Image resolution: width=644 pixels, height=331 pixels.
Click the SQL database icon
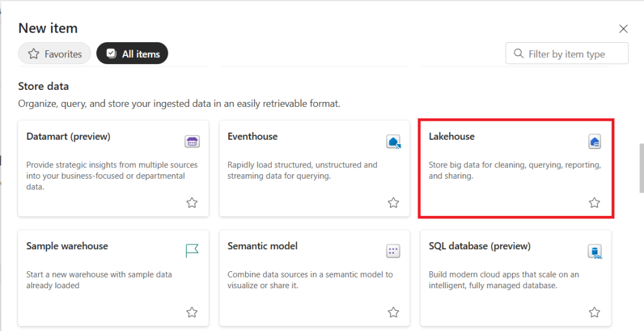tap(595, 251)
